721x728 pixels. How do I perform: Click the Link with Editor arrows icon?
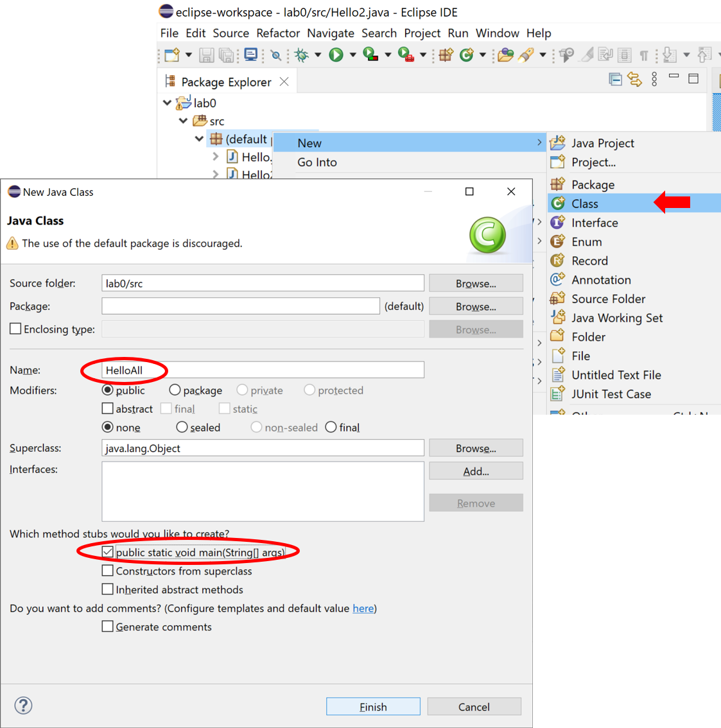[635, 80]
